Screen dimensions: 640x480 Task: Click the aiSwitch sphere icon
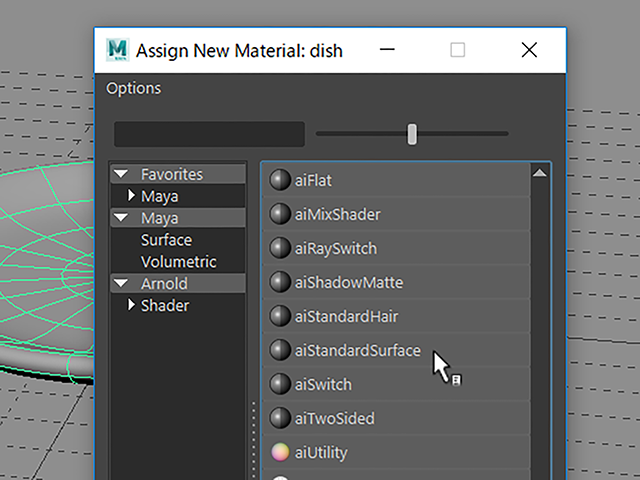pyautogui.click(x=280, y=384)
